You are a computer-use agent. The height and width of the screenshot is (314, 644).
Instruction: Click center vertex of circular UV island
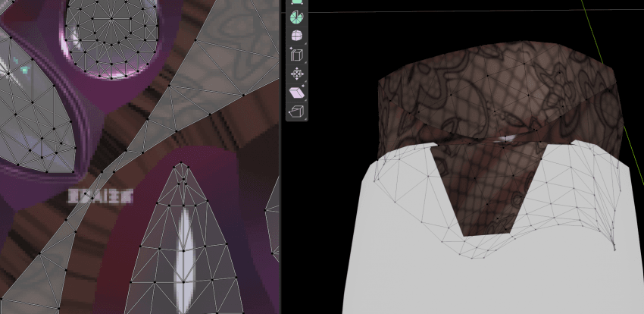(111, 18)
